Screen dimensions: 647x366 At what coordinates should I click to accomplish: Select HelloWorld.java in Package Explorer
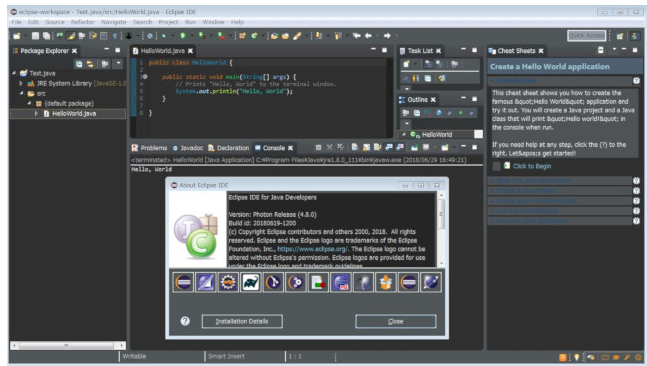click(x=68, y=113)
